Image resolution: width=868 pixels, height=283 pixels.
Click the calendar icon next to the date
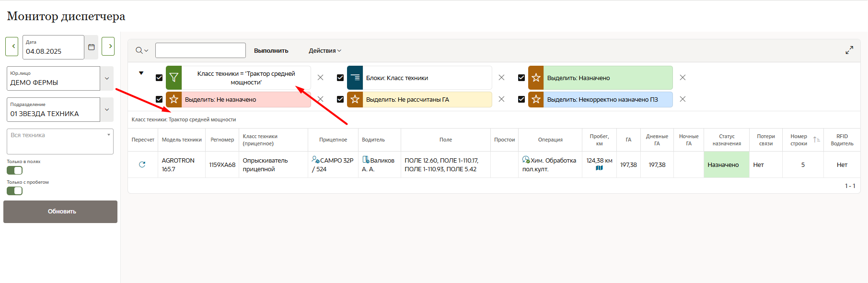92,47
